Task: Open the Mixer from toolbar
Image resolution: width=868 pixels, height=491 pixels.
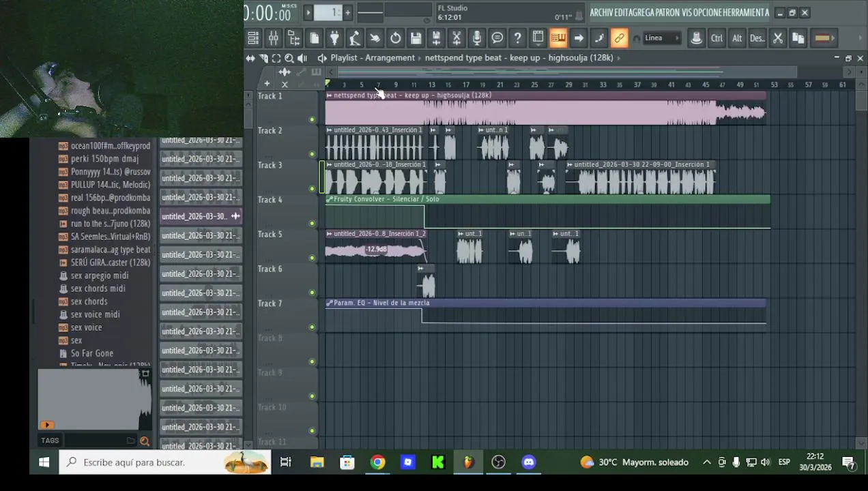Action: click(274, 38)
